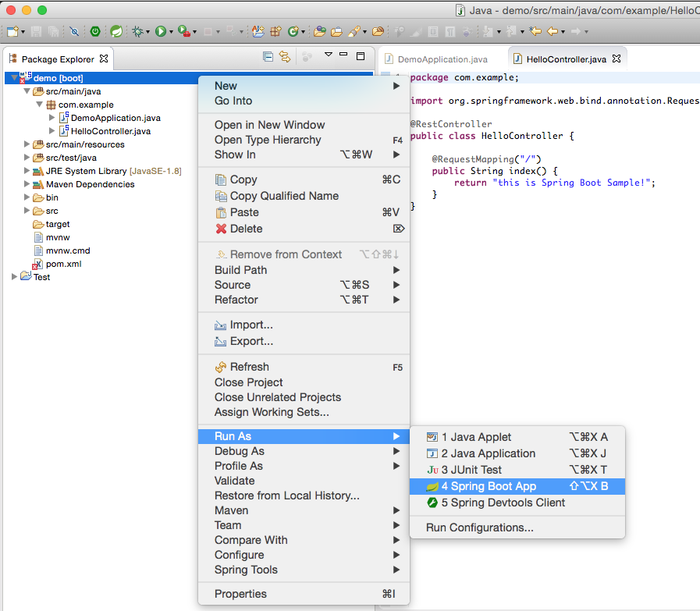Open Properties from context menu
The image size is (700, 611).
pyautogui.click(x=304, y=594)
